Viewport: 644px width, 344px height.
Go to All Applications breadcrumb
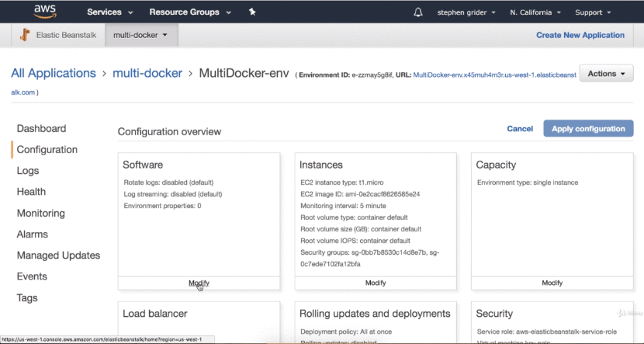click(x=54, y=73)
